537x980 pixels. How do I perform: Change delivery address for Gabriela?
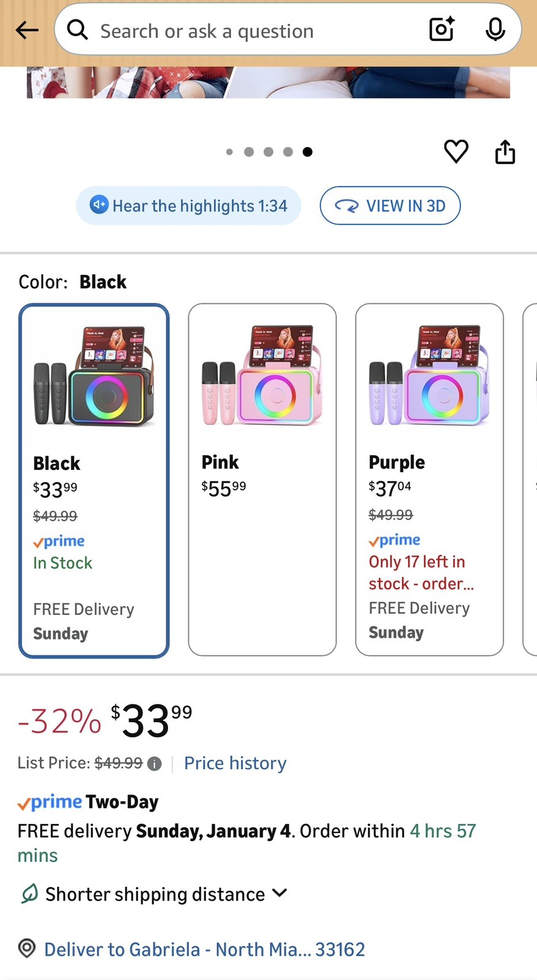(x=204, y=949)
